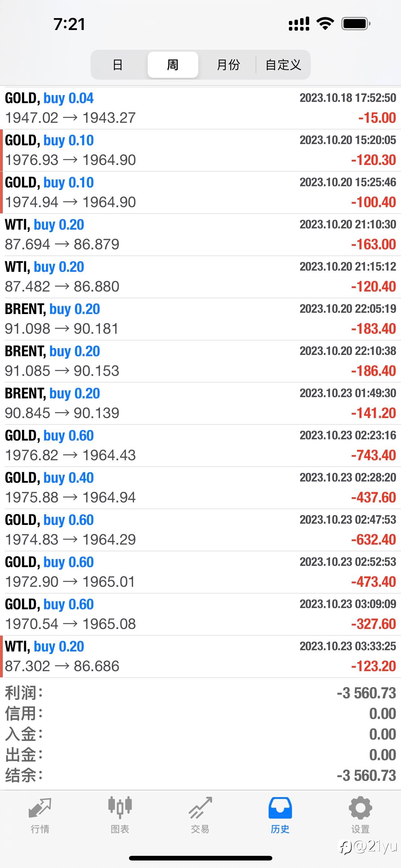Tap the clock showing 7:21
Screen dimensions: 401x868
point(69,24)
